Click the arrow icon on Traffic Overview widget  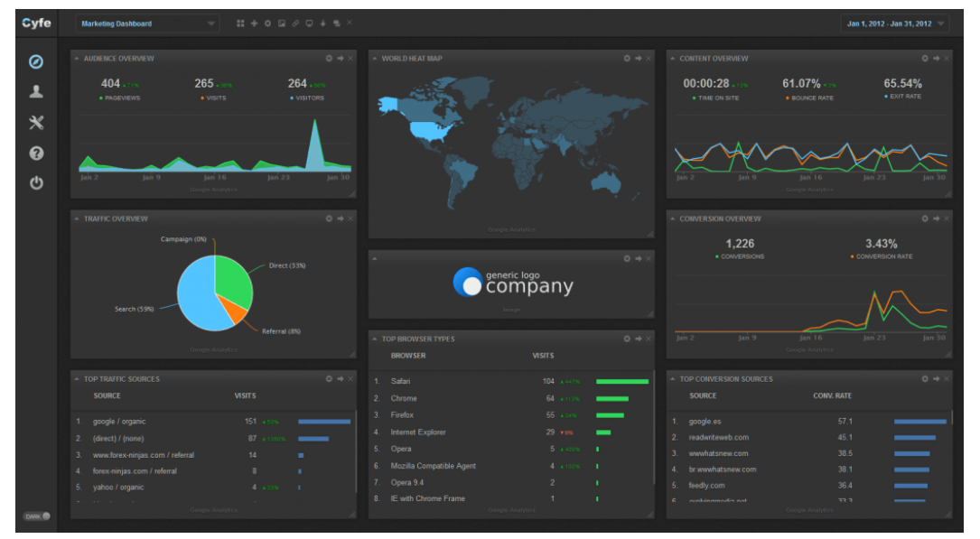341,218
